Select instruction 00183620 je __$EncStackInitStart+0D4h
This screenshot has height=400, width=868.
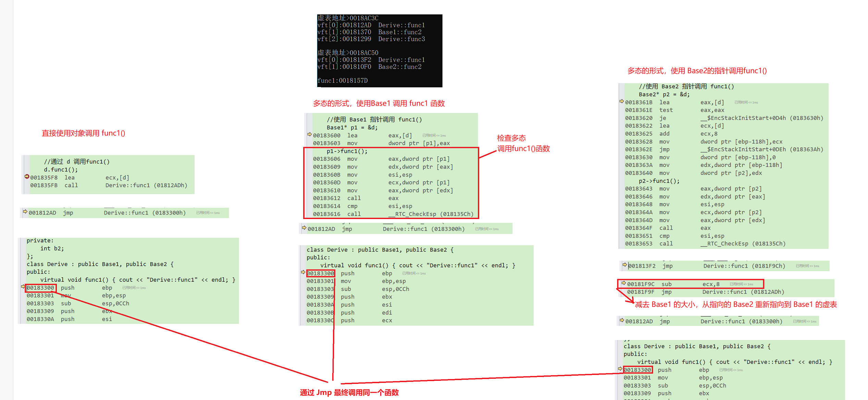pyautogui.click(x=724, y=118)
